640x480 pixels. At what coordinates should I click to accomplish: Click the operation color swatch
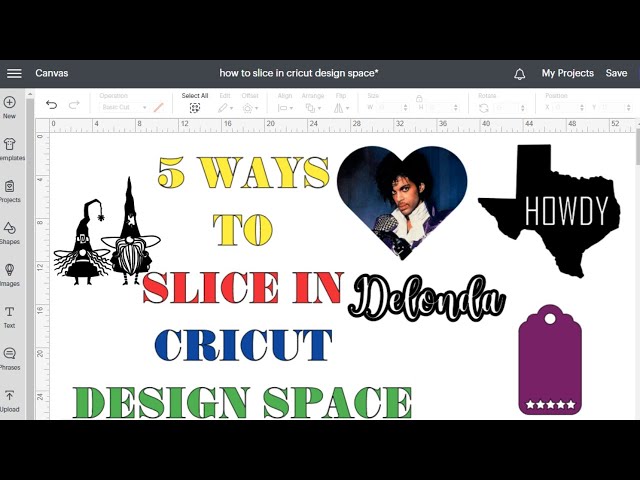(x=158, y=107)
